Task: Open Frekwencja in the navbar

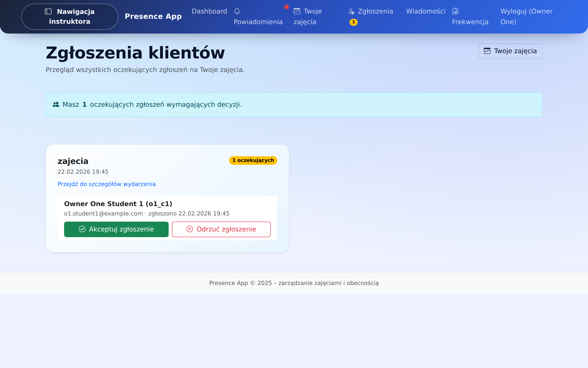Action: point(470,17)
